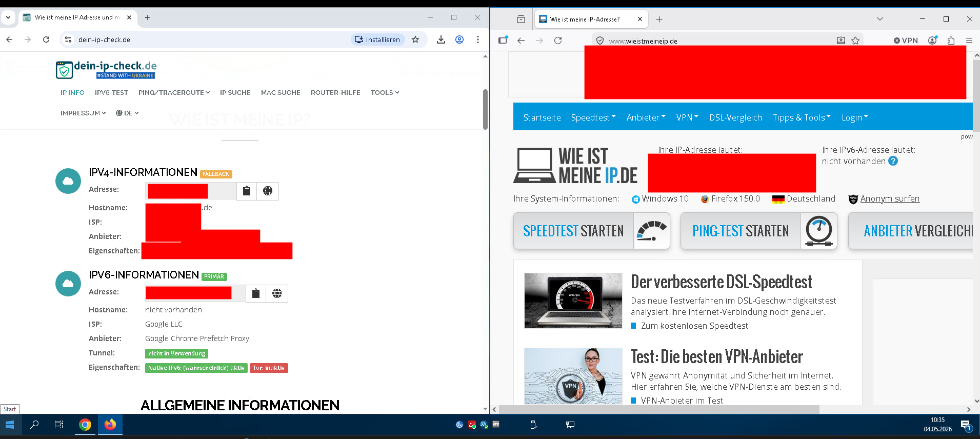980x439 pixels.
Task: Open the Firefox account icon
Action: [933, 41]
